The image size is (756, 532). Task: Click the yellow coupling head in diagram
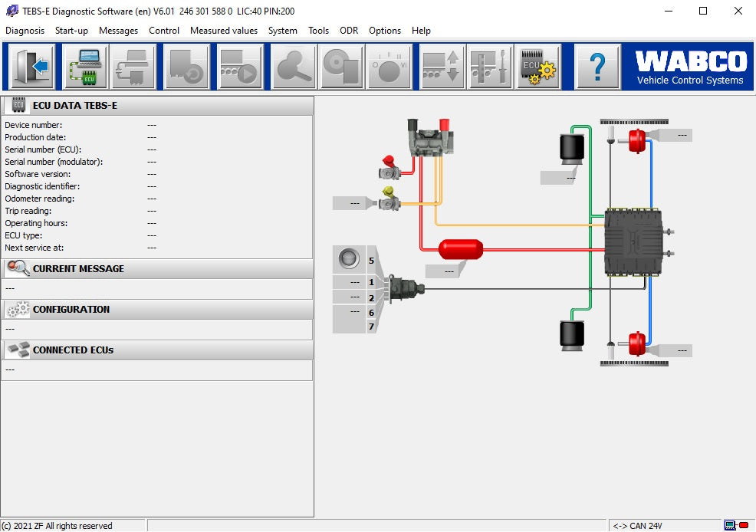(390, 199)
